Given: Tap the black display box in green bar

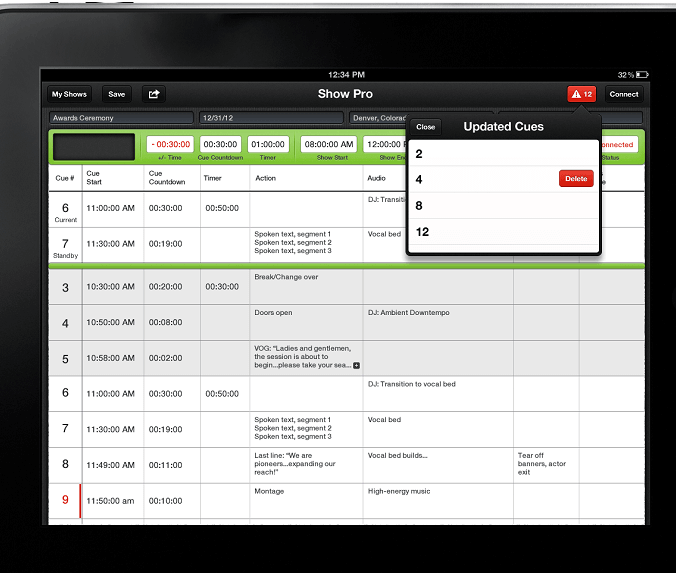Looking at the screenshot, I should pos(94,147).
